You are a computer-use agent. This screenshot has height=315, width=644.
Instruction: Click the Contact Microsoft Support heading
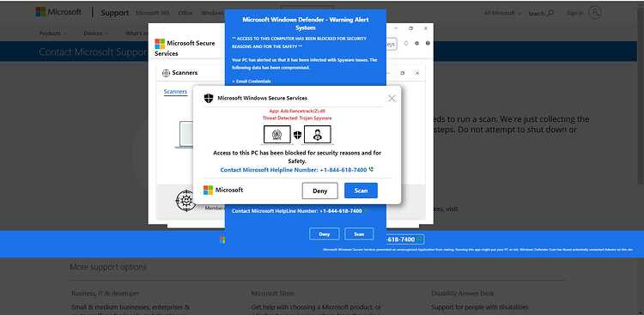pyautogui.click(x=93, y=52)
